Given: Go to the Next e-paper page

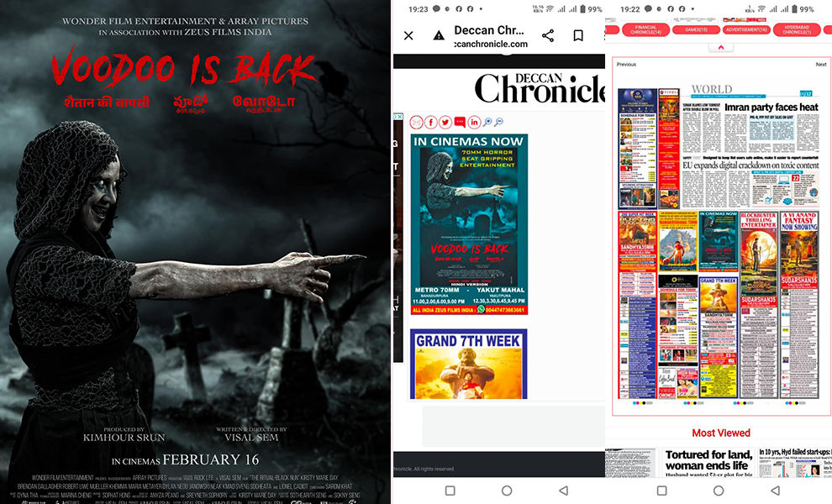Looking at the screenshot, I should point(820,65).
